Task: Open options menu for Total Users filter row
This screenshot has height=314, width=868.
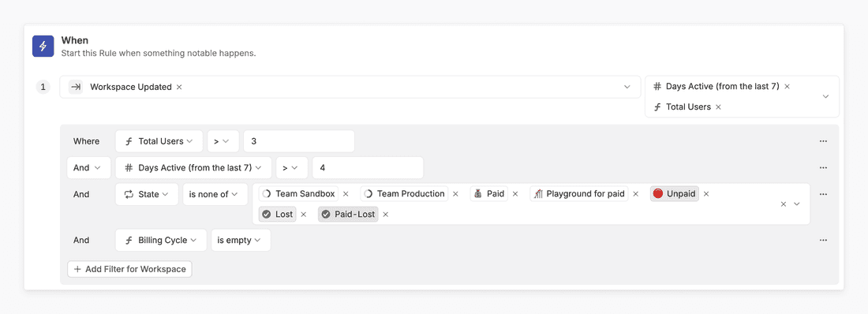Action: [x=823, y=141]
